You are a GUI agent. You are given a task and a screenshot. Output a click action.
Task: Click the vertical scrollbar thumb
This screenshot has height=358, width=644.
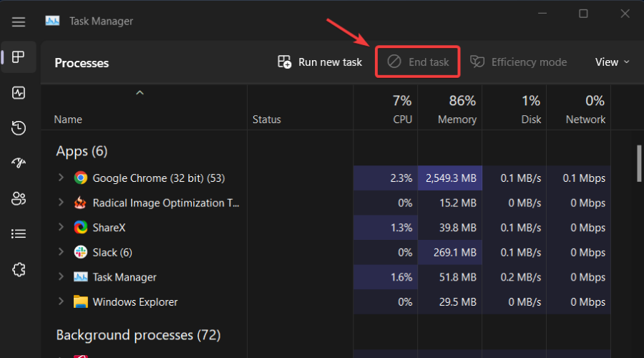coord(638,164)
